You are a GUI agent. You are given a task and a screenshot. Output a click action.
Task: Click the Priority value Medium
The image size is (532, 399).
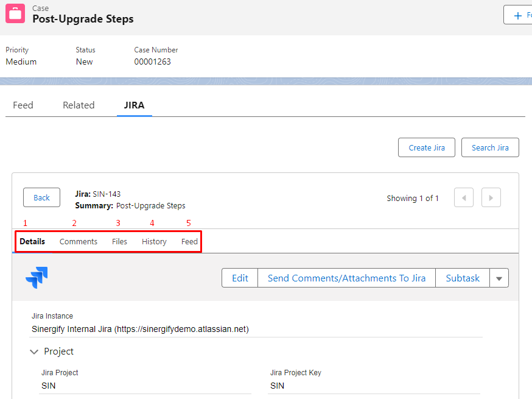coord(21,62)
